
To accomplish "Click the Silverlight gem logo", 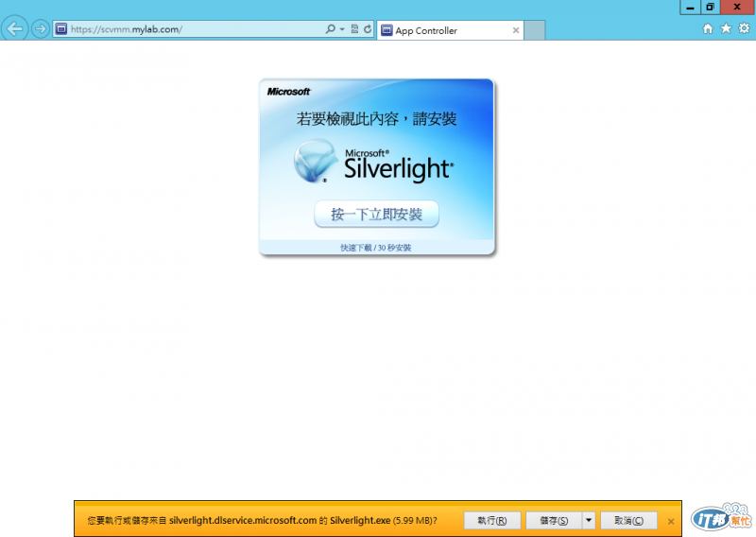I will click(315, 161).
